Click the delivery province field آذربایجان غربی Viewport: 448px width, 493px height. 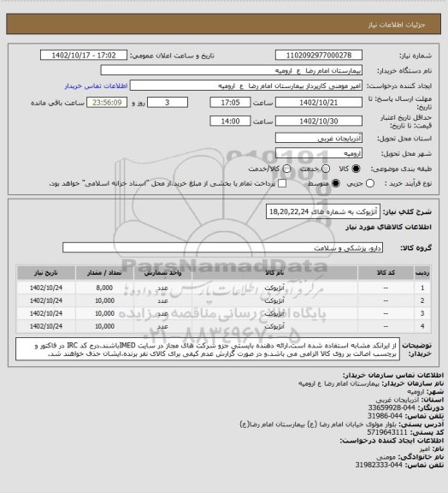tap(319, 138)
